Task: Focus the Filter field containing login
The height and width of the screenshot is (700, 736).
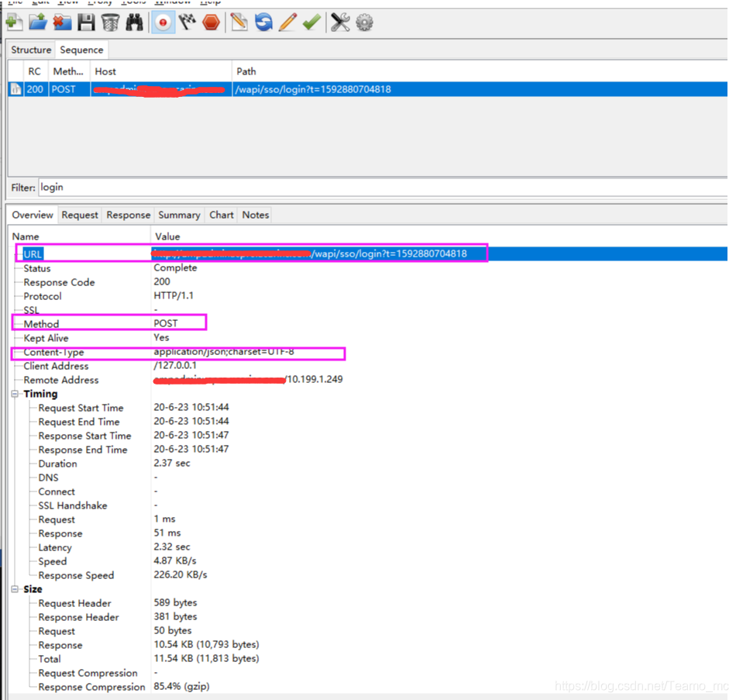Action: (383, 188)
